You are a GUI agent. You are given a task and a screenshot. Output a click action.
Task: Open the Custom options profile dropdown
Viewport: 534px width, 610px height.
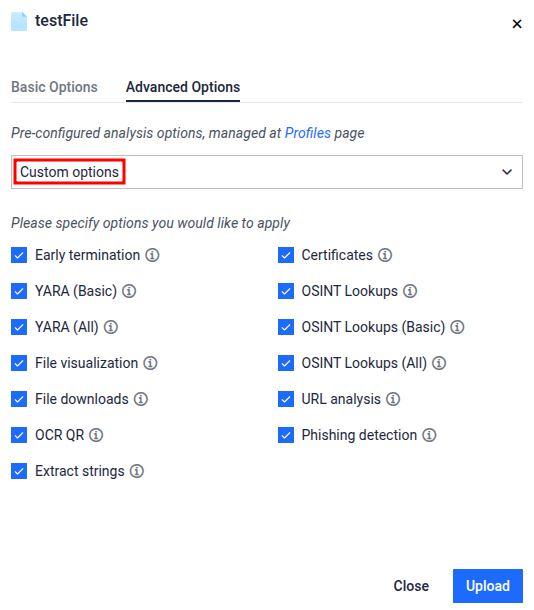tap(267, 172)
